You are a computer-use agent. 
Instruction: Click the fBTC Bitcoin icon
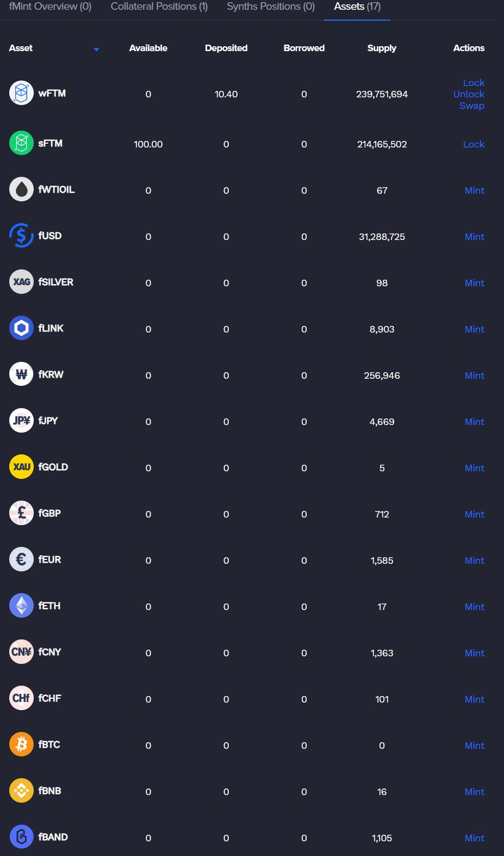pyautogui.click(x=21, y=744)
